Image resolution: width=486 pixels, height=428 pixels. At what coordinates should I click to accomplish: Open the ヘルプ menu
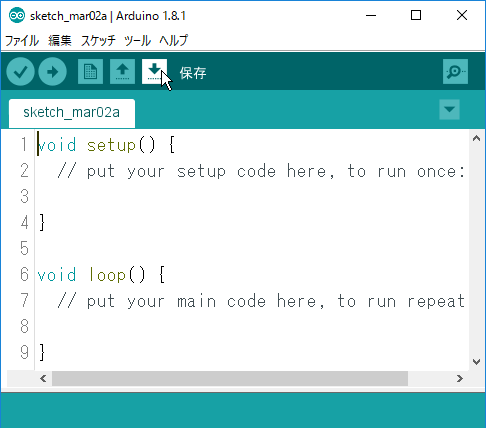[174, 41]
